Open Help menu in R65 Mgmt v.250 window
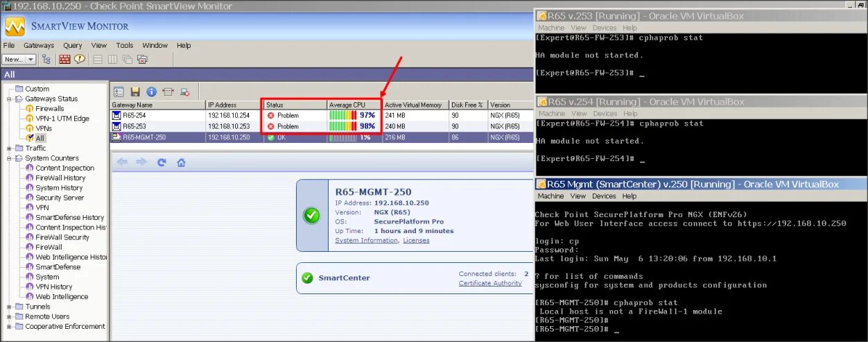Image resolution: width=868 pixels, height=342 pixels. point(630,196)
